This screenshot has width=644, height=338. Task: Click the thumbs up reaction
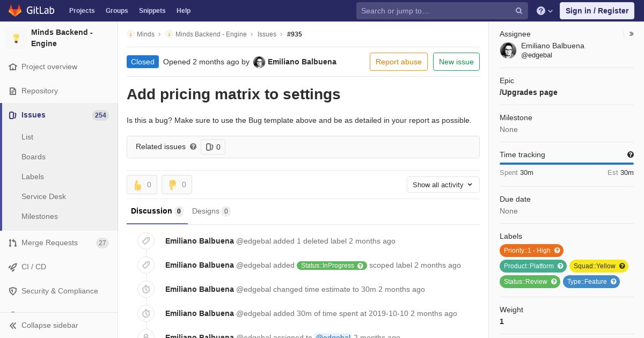click(x=142, y=185)
